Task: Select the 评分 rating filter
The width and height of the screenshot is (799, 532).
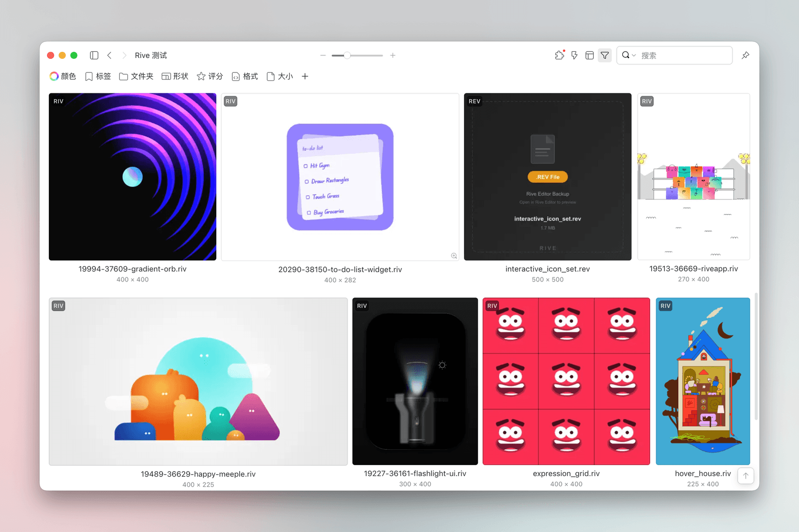Action: (210, 76)
